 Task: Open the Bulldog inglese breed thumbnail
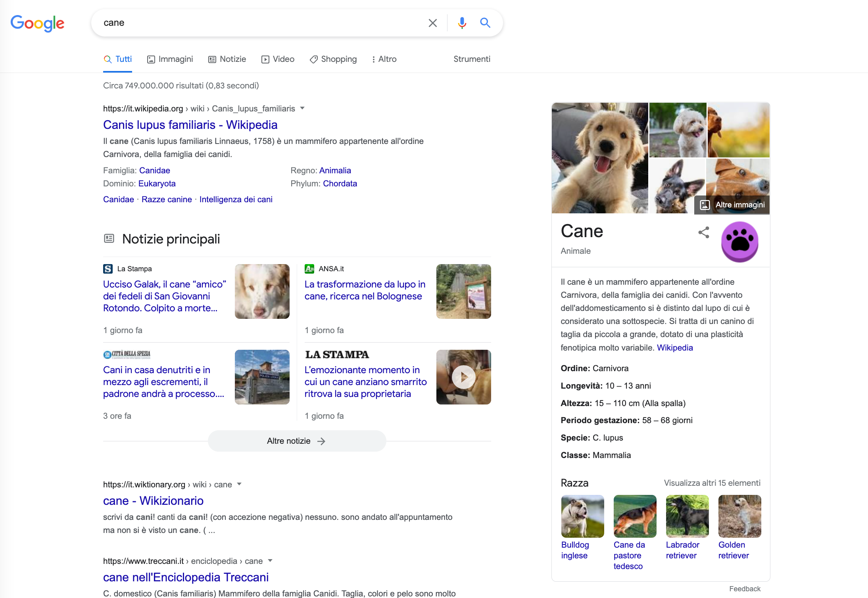(x=582, y=516)
